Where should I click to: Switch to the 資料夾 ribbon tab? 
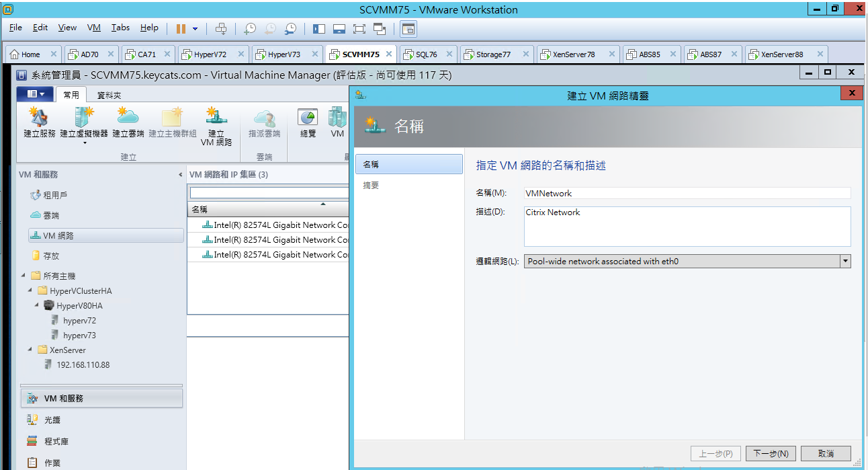(109, 95)
